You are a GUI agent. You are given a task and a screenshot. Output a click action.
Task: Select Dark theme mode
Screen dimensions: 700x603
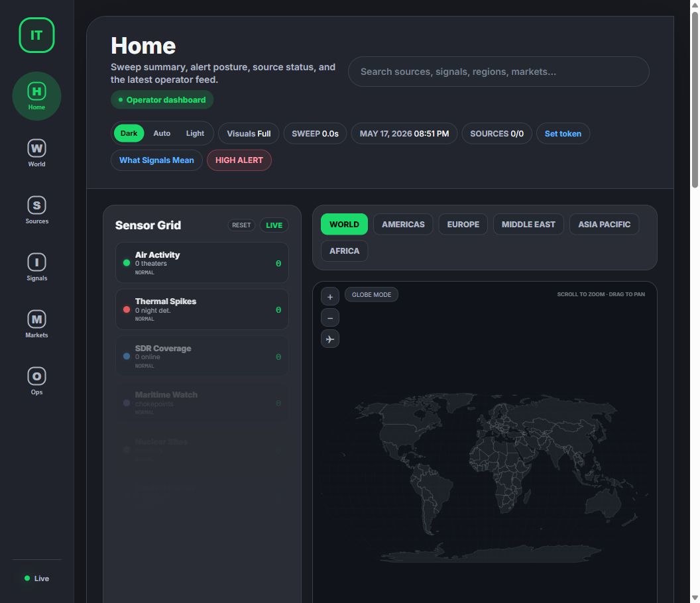129,133
